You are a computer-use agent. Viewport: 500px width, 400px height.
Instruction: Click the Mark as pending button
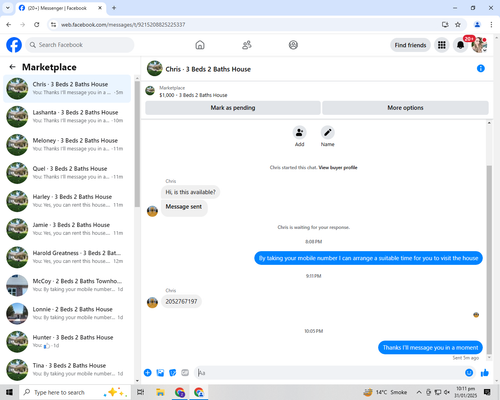coord(233,108)
